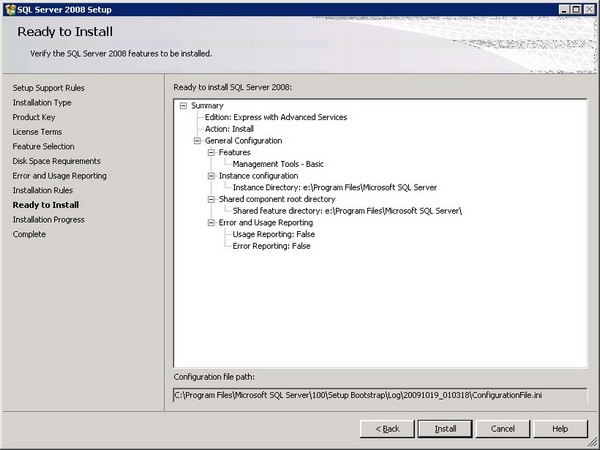Select the Instance configuration label
The width and height of the screenshot is (600, 450).
click(x=258, y=176)
